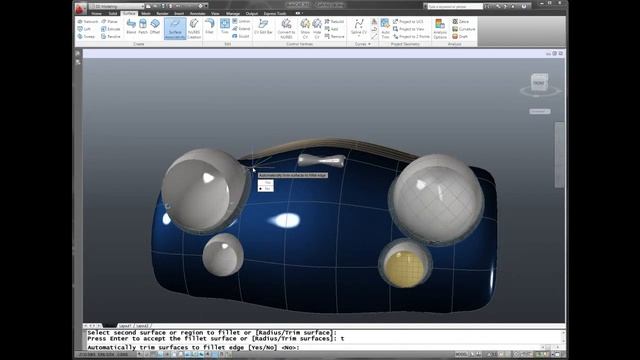Click the minimize ribbon toggle button
The height and width of the screenshot is (360, 640).
pos(298,13)
